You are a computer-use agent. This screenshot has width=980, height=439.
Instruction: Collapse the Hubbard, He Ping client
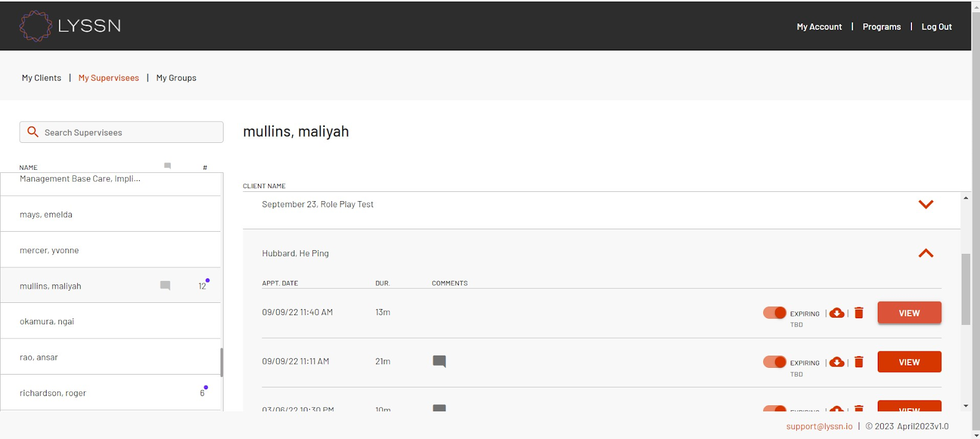[x=925, y=253]
